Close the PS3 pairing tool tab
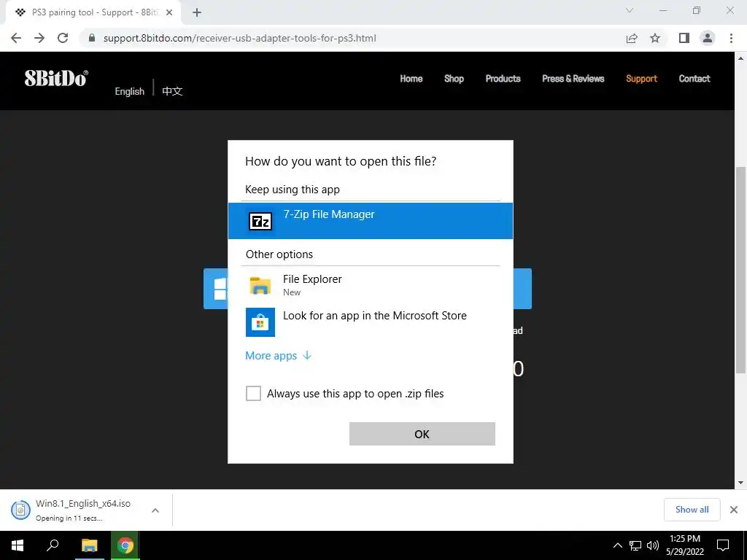 pyautogui.click(x=169, y=12)
